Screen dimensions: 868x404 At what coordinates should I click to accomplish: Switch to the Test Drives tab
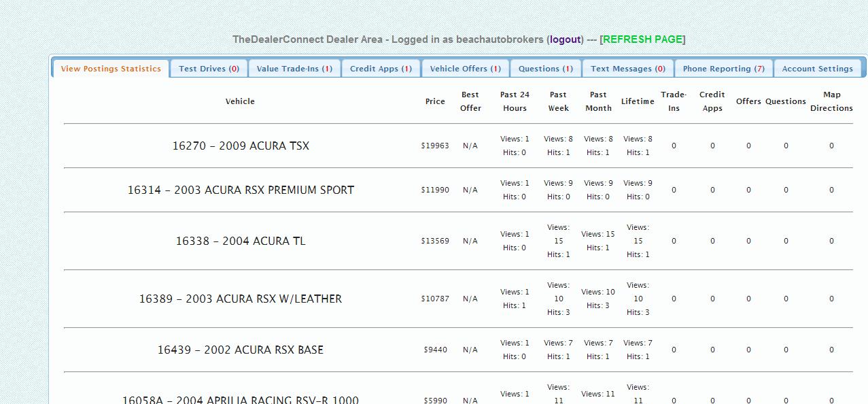[x=209, y=69]
